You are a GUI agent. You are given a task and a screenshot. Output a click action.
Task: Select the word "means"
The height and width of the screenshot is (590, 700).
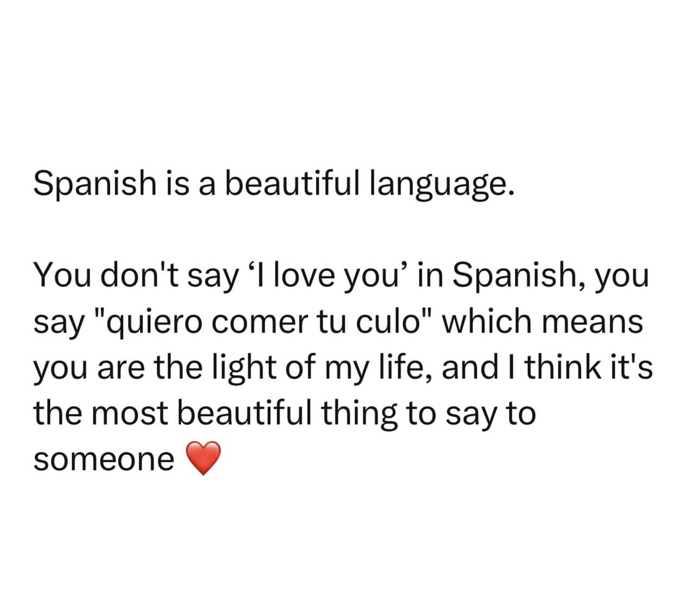(x=593, y=321)
